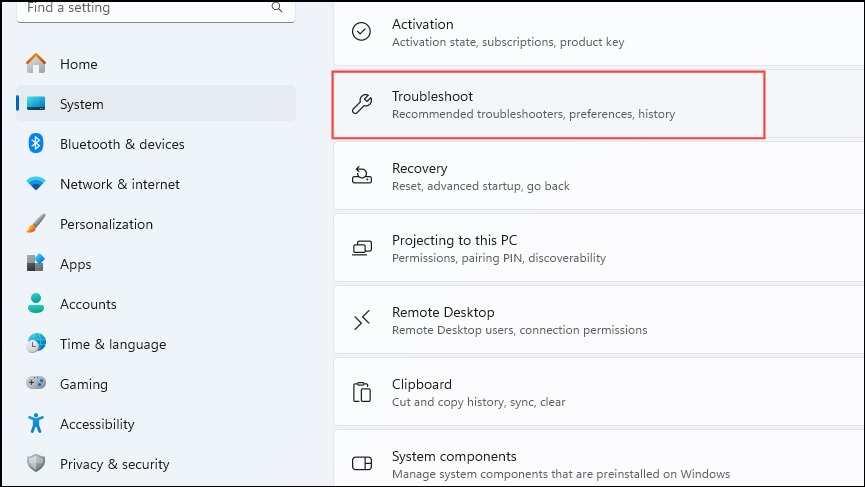Click the Find a setting search box
865x487 pixels.
click(156, 10)
